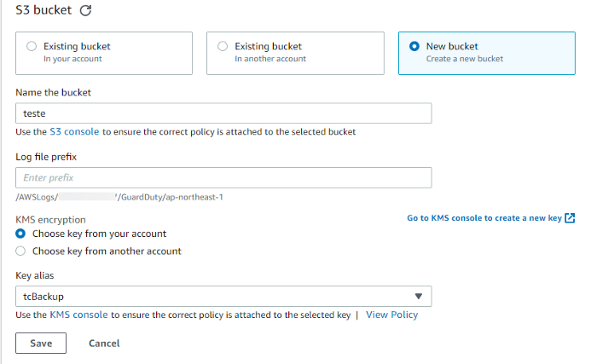Select Existing bucket in your account
The image size is (597, 364).
click(32, 46)
